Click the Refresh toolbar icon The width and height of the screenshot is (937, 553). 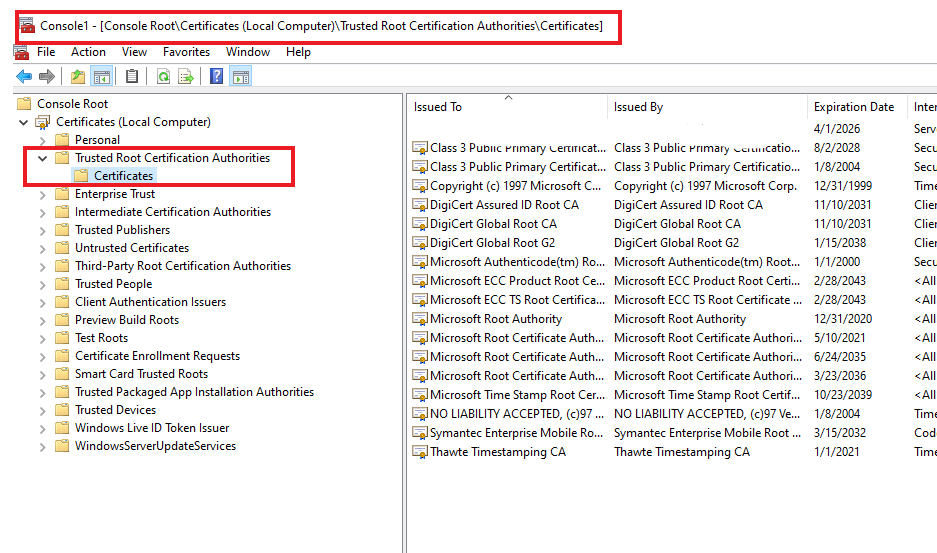click(163, 77)
